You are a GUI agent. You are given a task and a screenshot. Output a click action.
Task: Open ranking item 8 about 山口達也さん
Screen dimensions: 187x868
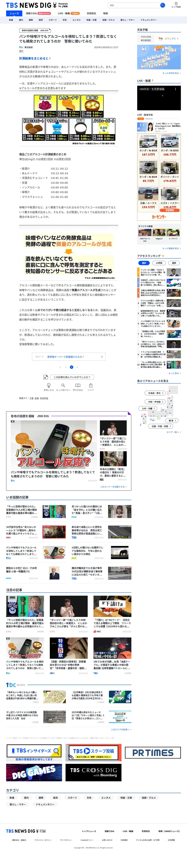click(x=159, y=344)
